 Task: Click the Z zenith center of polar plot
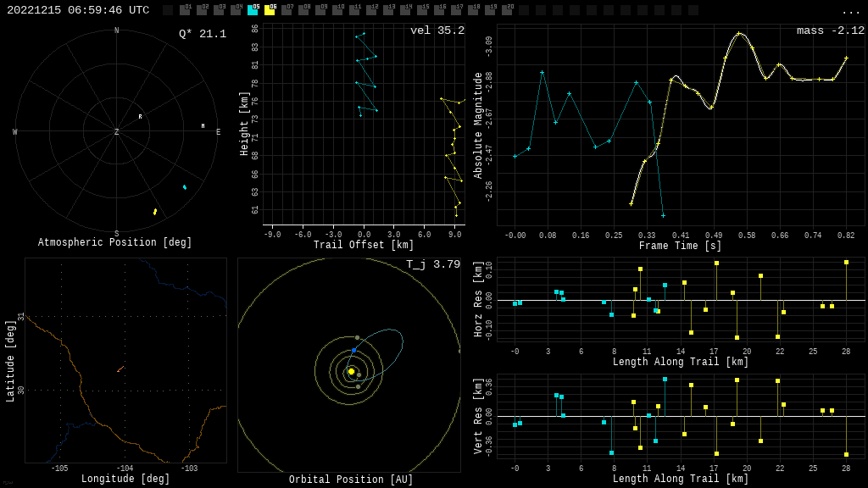pos(117,132)
